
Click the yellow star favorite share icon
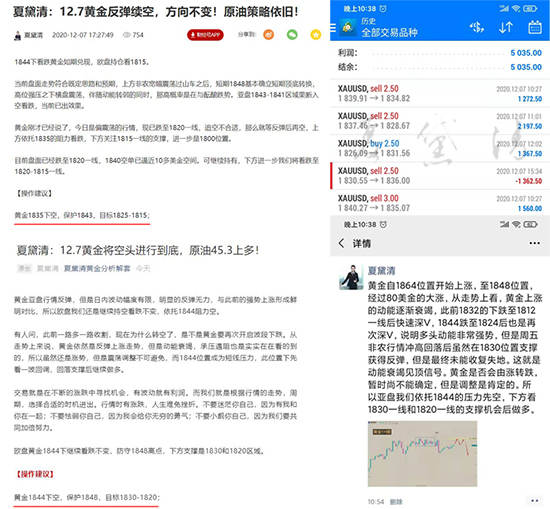click(x=316, y=34)
